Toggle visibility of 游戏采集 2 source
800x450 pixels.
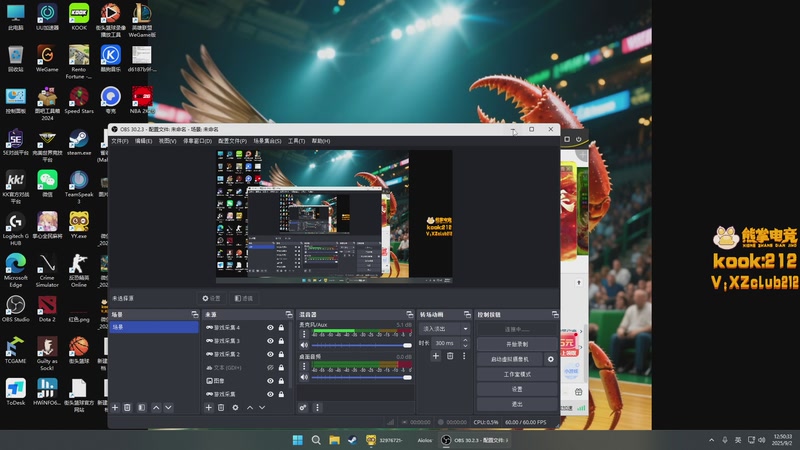(270, 354)
